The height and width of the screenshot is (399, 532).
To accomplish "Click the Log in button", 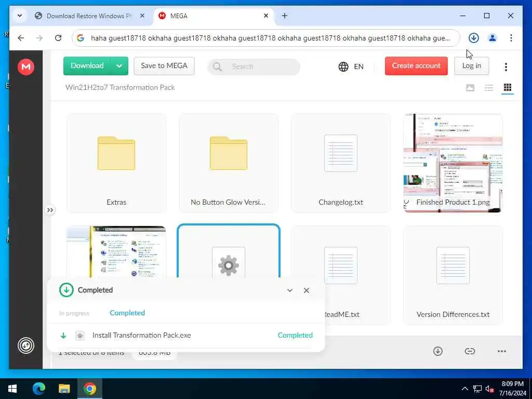I will click(471, 66).
